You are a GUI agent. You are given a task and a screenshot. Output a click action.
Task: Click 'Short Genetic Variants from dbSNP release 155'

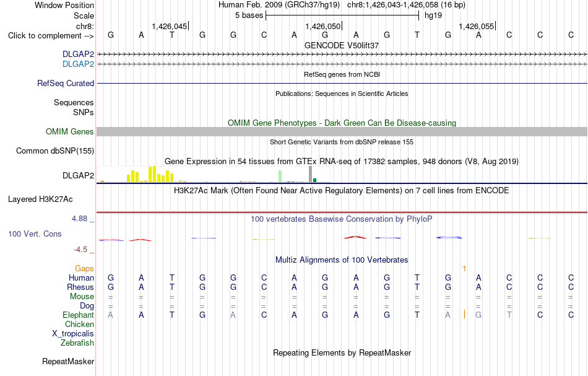click(x=342, y=142)
